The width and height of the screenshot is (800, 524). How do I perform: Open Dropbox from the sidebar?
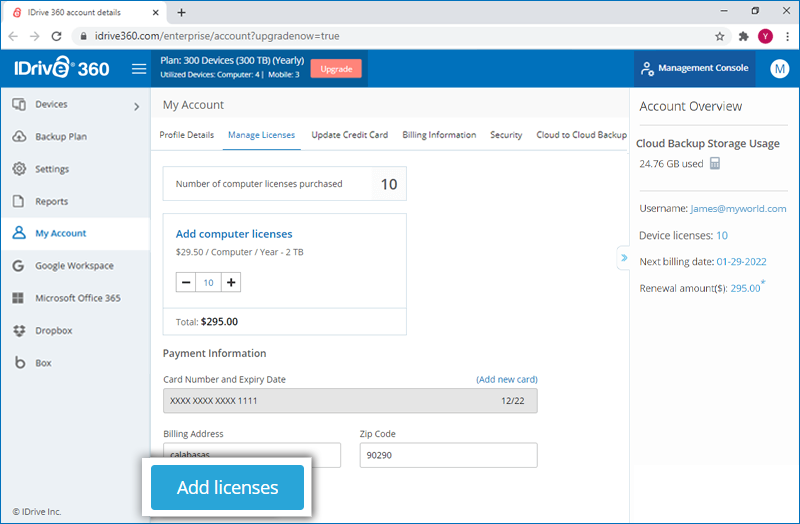pyautogui.click(x=54, y=330)
